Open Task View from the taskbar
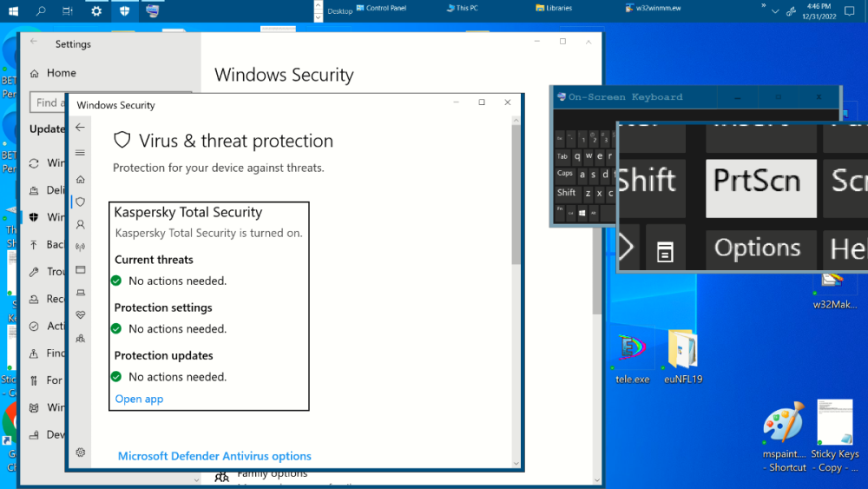 tap(68, 11)
